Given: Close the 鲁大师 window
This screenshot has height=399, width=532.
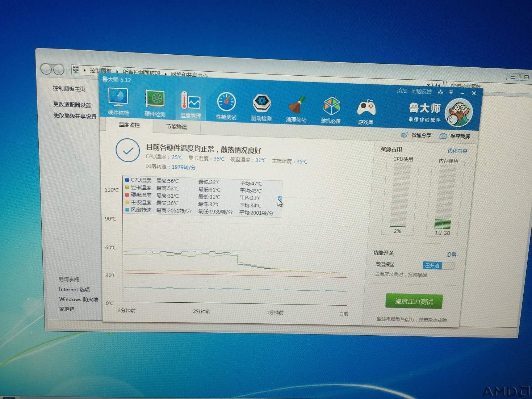Looking at the screenshot, I should click(x=474, y=93).
